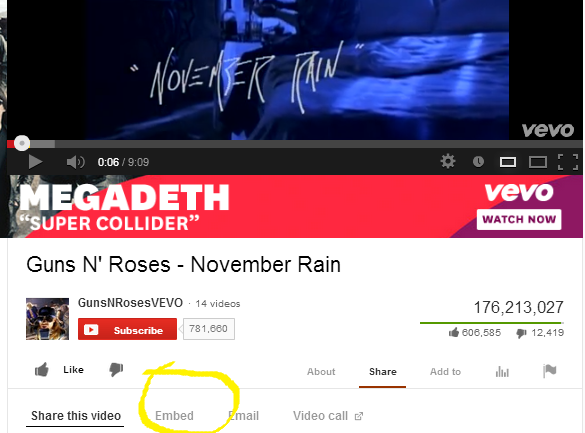Click the video progress scrubber handle
585x433 pixels.
22,143
